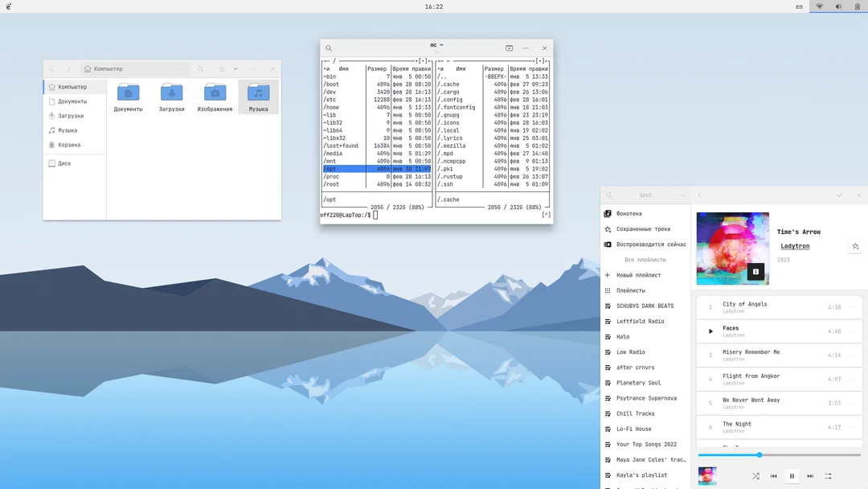Open a new terminal tab
This screenshot has height=489, width=868.
coord(508,47)
